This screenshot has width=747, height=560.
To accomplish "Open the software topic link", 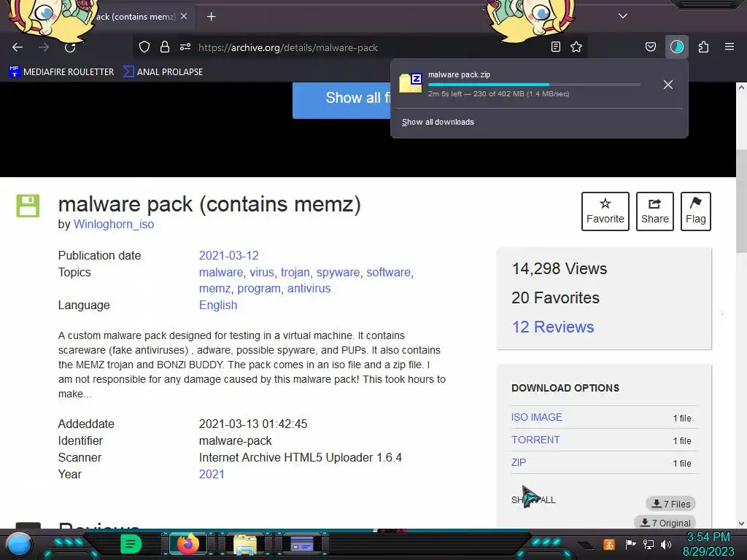I will (x=388, y=273).
